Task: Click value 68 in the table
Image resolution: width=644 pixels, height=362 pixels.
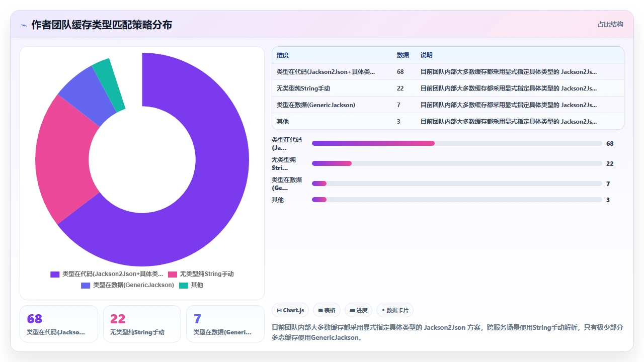Action: tap(400, 72)
